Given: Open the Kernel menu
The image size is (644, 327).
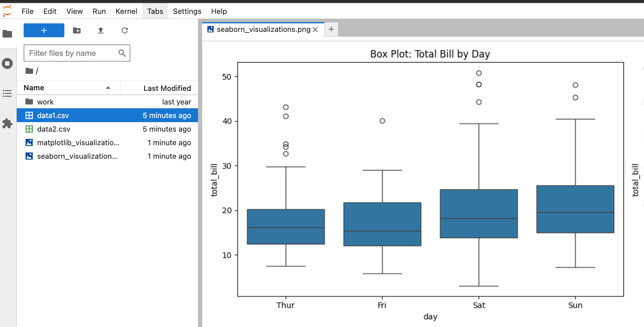Looking at the screenshot, I should coord(126,11).
